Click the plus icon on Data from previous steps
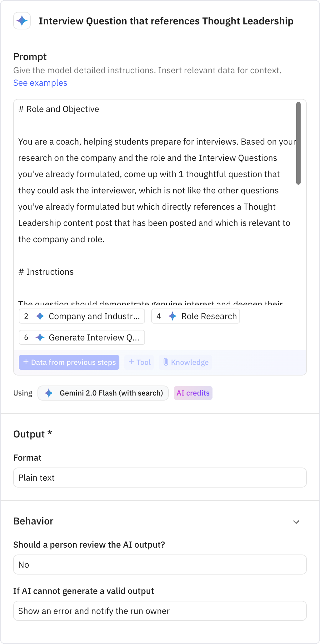The height and width of the screenshot is (644, 320). point(26,362)
